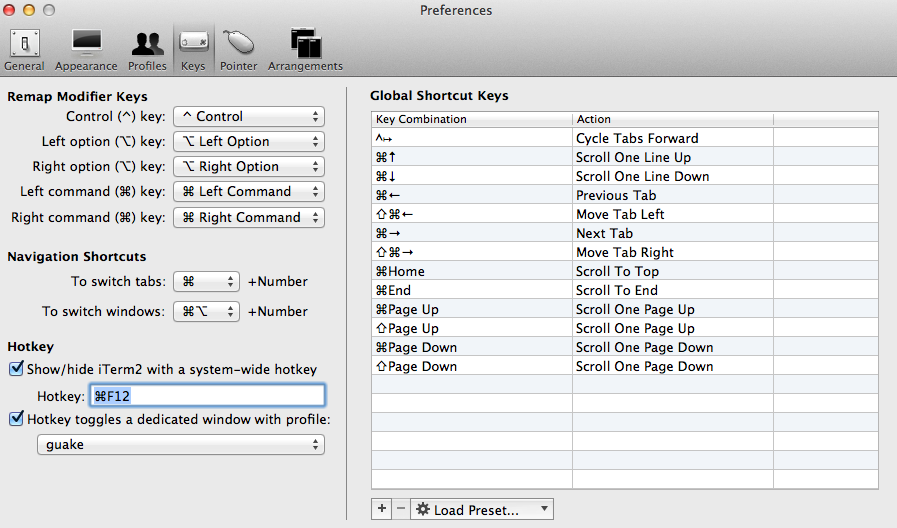Open the Left option key remap dropdown
Viewport: 897px width, 528px height.
(249, 141)
